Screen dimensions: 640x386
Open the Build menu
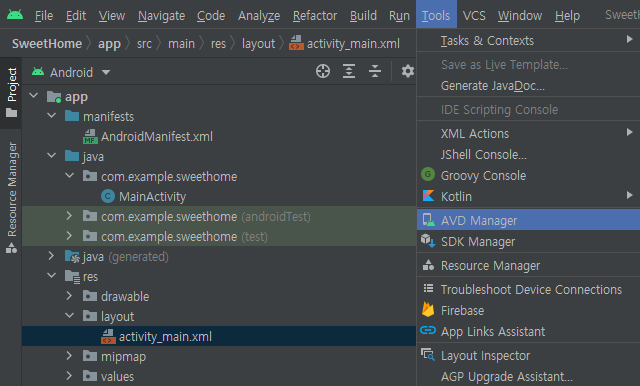point(363,16)
